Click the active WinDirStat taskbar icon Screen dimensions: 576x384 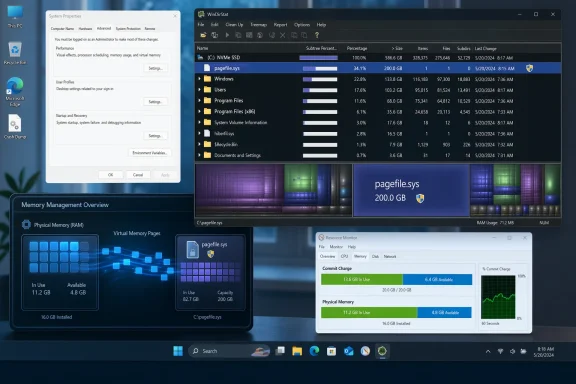[382, 351]
